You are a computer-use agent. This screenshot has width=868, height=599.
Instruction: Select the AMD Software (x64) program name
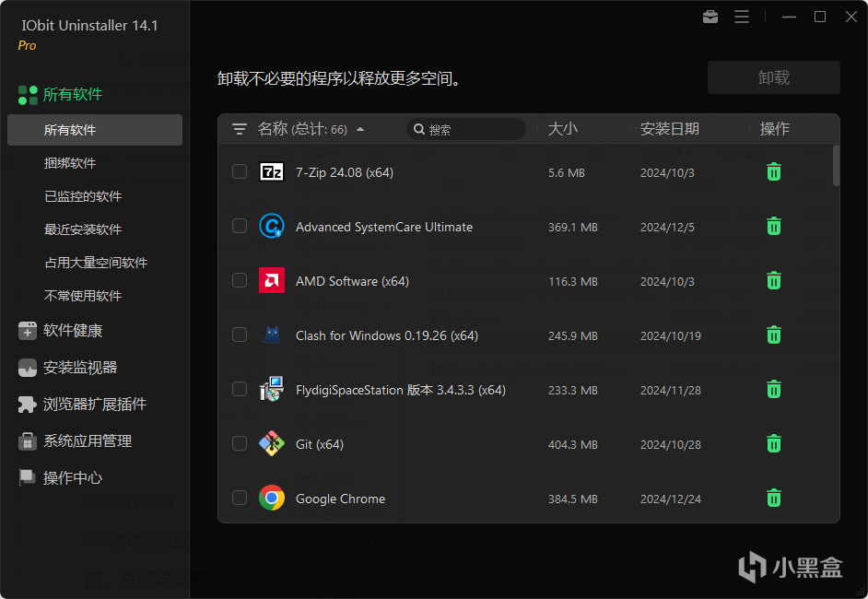(352, 281)
